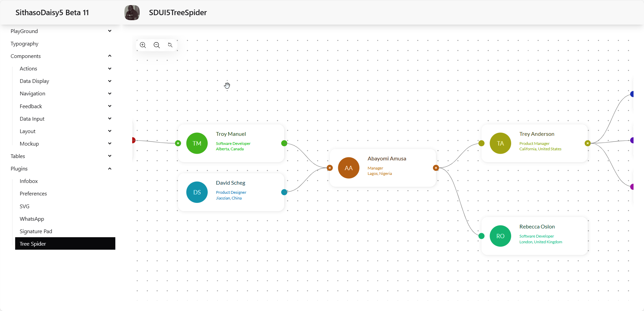Click the California, United States location text
644x311 pixels.
pyautogui.click(x=540, y=149)
